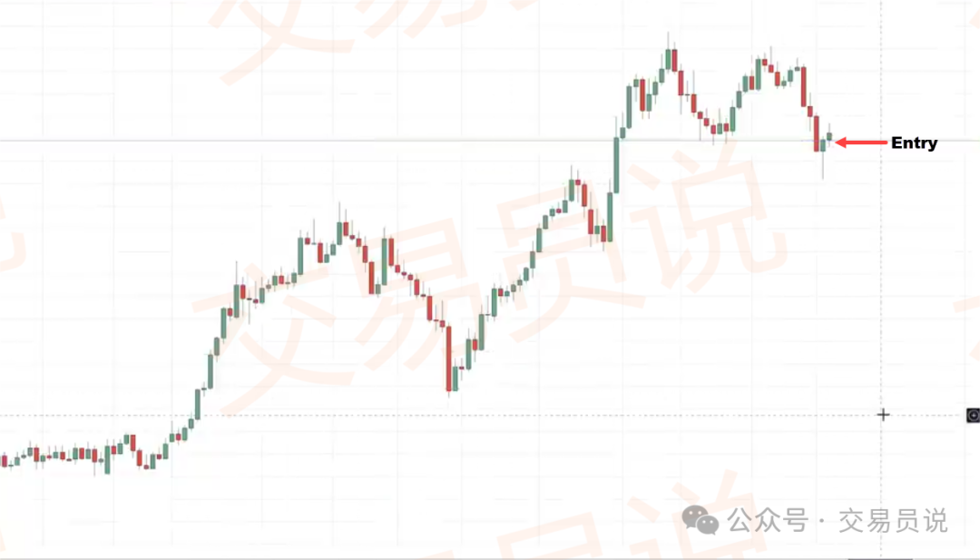980x560 pixels.
Task: Select the tall red candle at mid-chart swing low
Action: [449, 359]
